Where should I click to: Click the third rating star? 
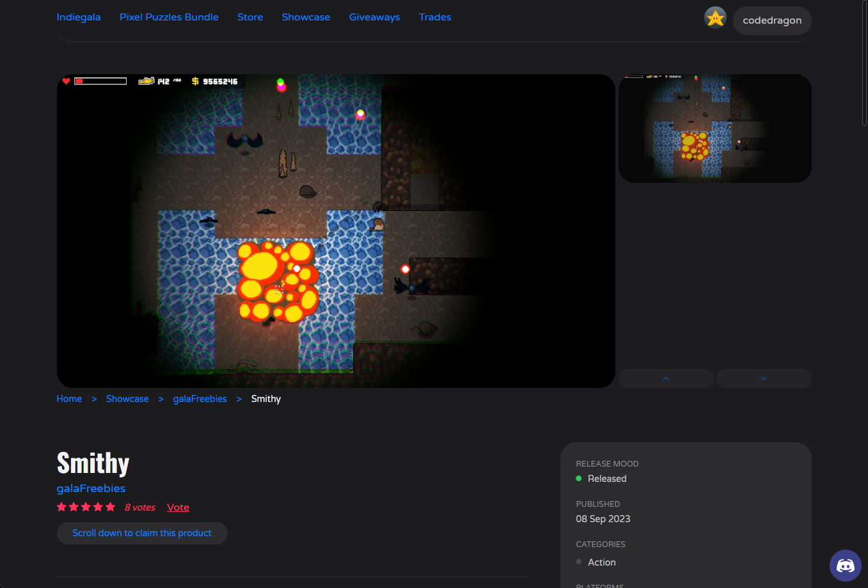click(x=86, y=507)
